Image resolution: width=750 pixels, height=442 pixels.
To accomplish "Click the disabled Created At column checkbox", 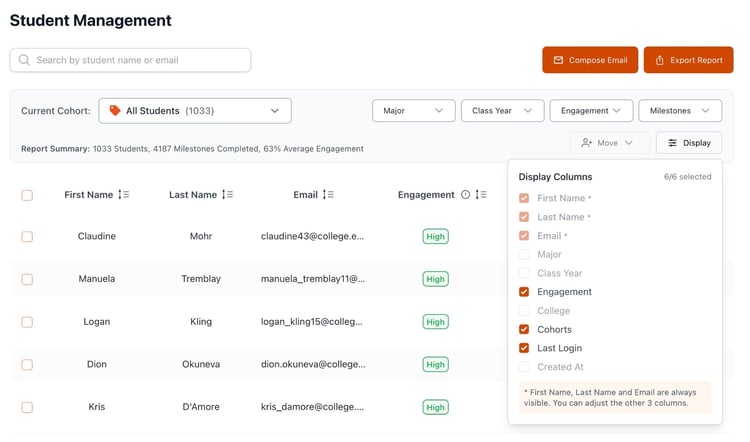I will coord(524,367).
